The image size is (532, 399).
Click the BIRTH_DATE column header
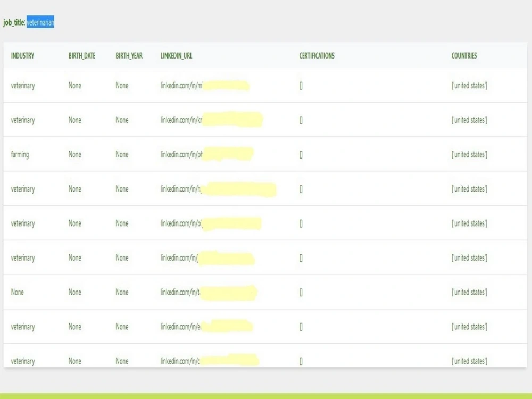click(82, 56)
